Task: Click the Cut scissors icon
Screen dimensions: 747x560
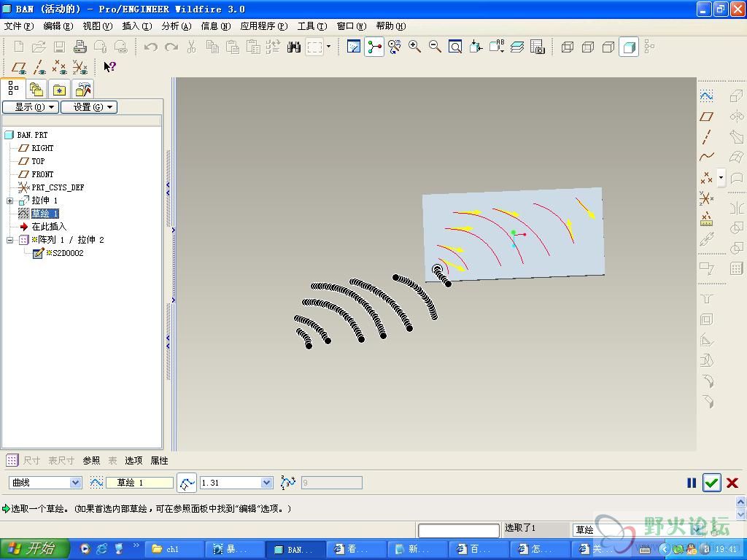Action: tap(192, 47)
